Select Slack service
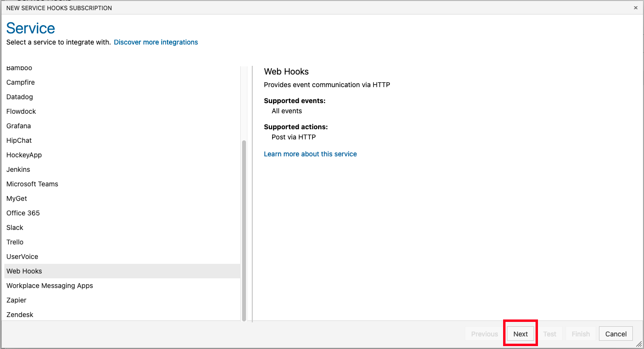This screenshot has width=644, height=349. coord(123,228)
